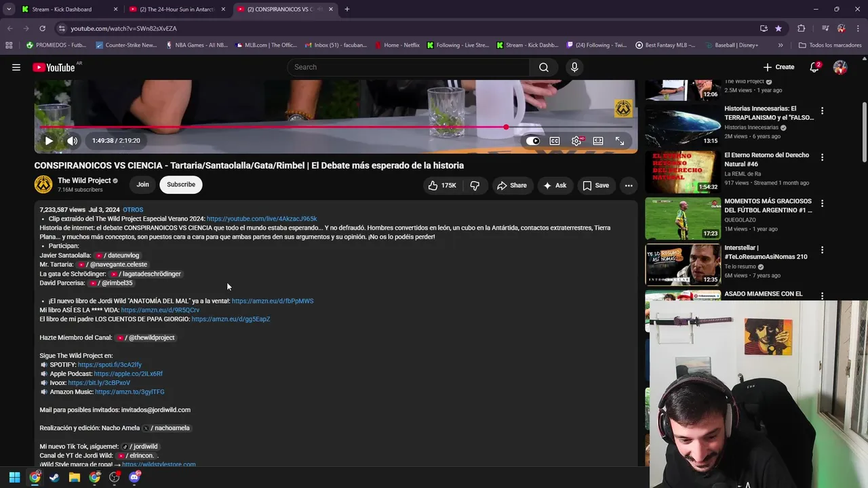Open El Eterno Retorno del Derecho thumbnail

tap(683, 172)
